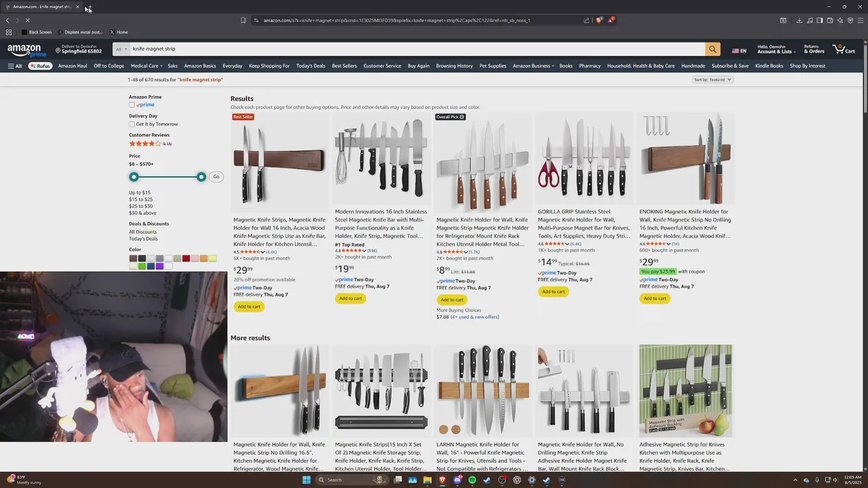Open the EN language dropdown

click(x=739, y=51)
